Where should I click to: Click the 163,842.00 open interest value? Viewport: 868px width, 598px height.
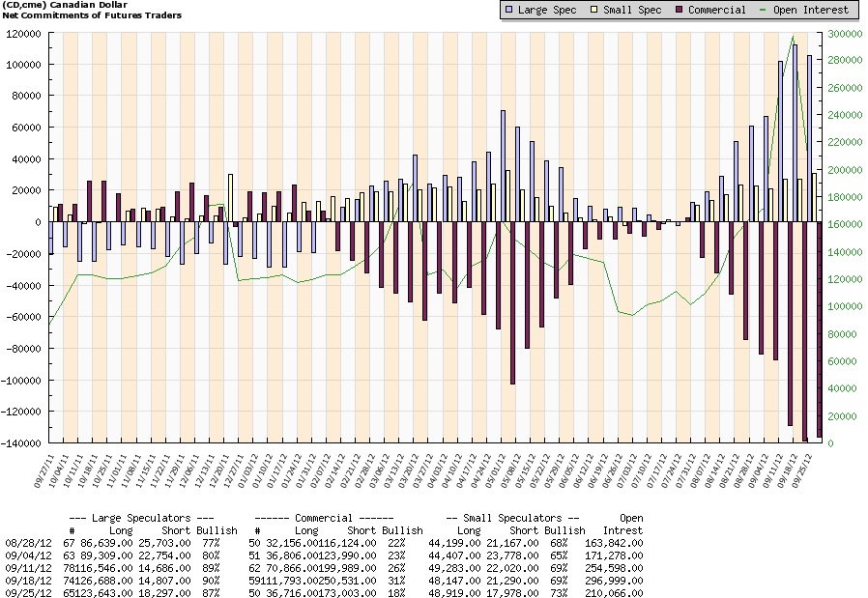pos(614,543)
